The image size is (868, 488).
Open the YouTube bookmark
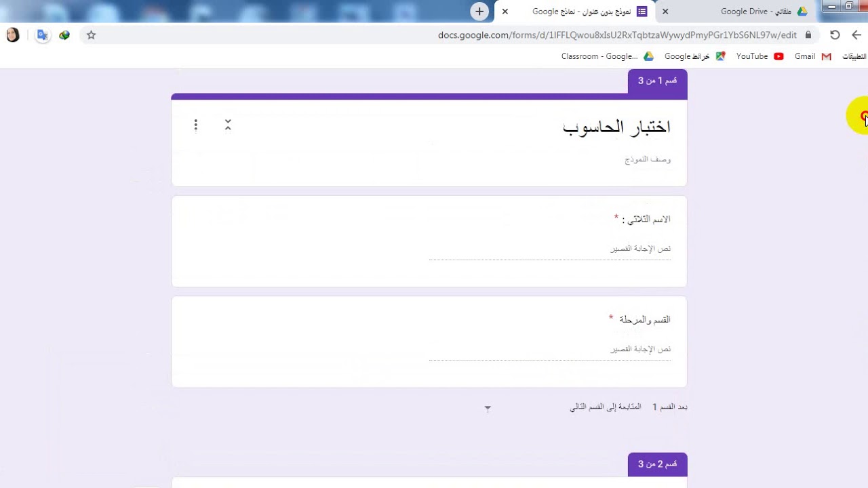(759, 56)
